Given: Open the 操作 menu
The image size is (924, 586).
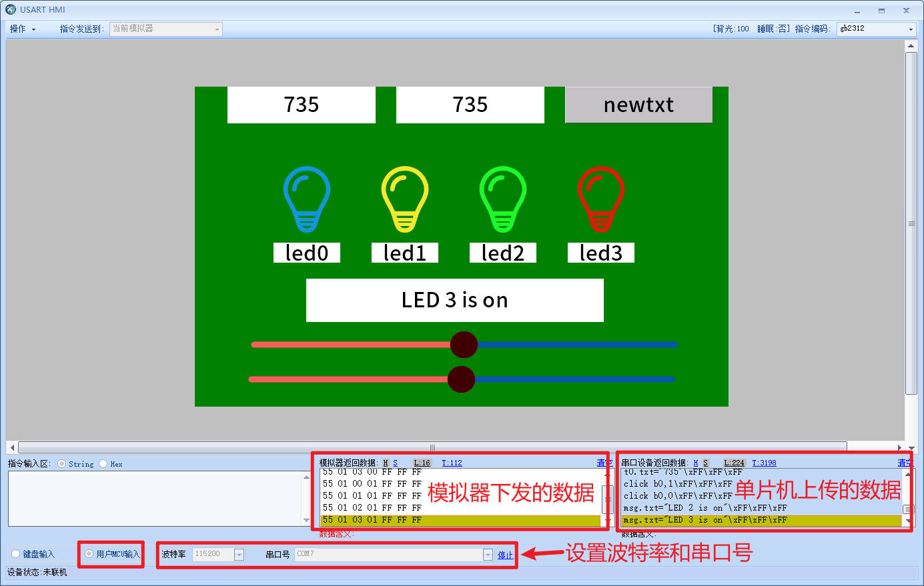Looking at the screenshot, I should 22,29.
